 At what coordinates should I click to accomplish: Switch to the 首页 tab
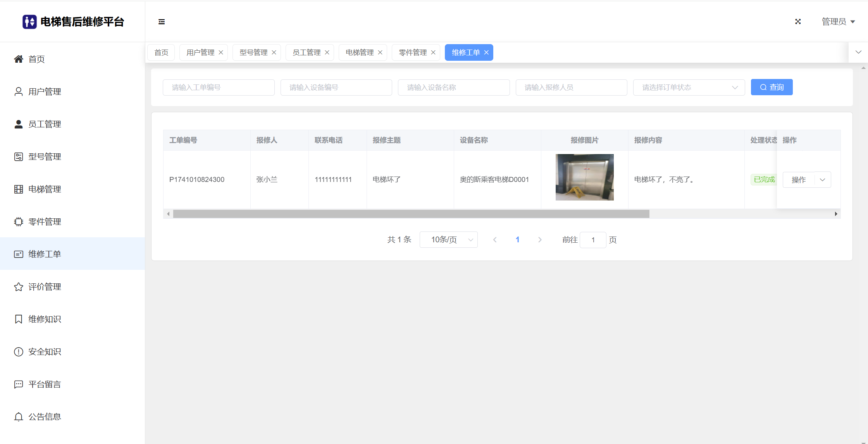point(161,53)
